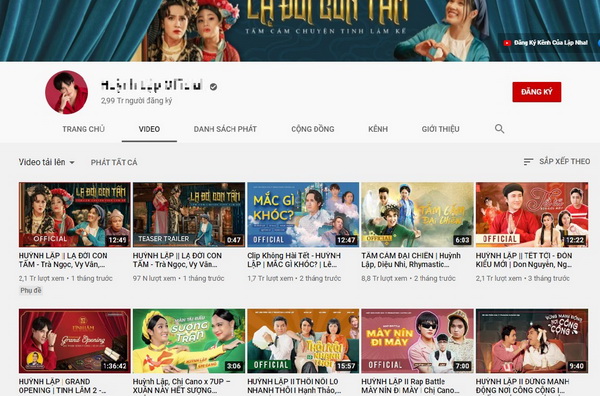This screenshot has height=396, width=600.
Task: Open the LẠ ĐỜI CON TẤM official thumbnail 12:49
Action: coord(75,214)
